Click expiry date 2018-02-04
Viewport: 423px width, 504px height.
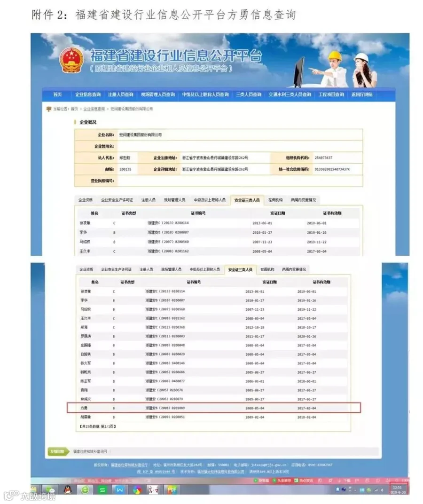(x=306, y=417)
